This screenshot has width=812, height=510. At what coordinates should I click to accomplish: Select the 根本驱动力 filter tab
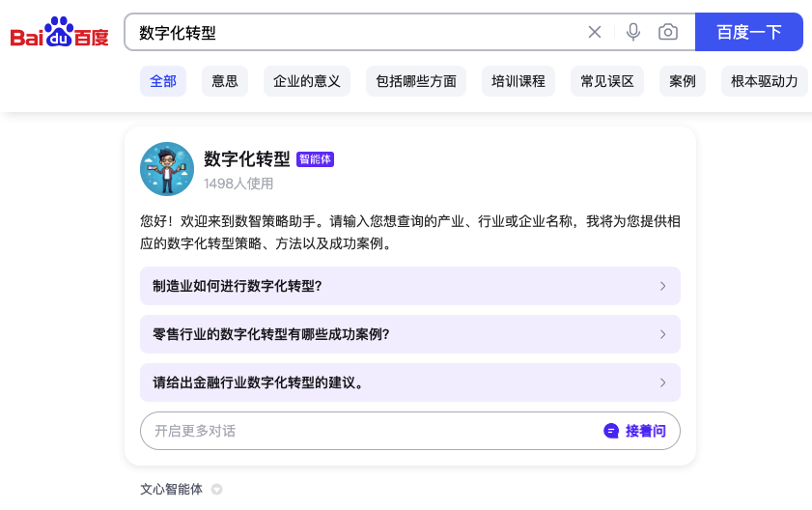click(x=765, y=81)
